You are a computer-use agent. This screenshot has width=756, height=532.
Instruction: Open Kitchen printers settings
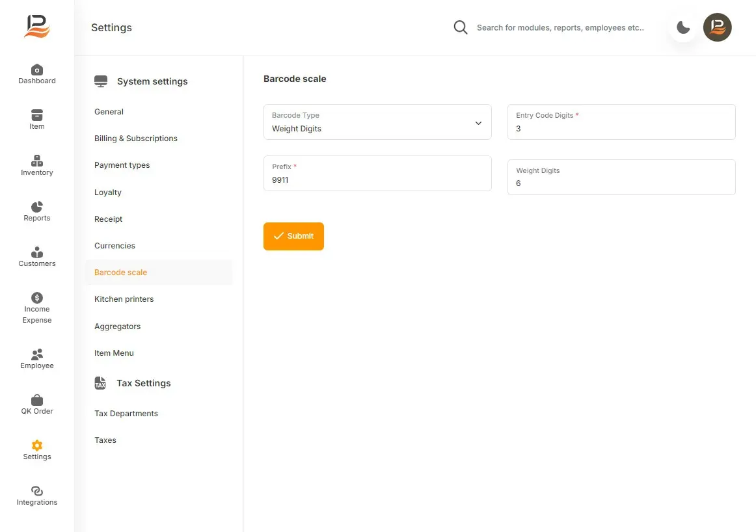[x=124, y=299]
